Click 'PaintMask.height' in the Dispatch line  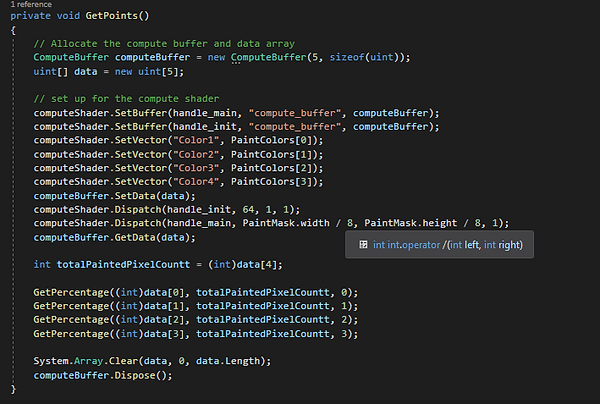coord(411,223)
